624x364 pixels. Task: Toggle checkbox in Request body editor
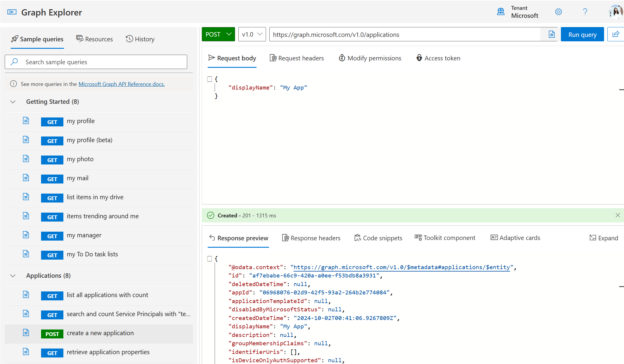[x=209, y=79]
